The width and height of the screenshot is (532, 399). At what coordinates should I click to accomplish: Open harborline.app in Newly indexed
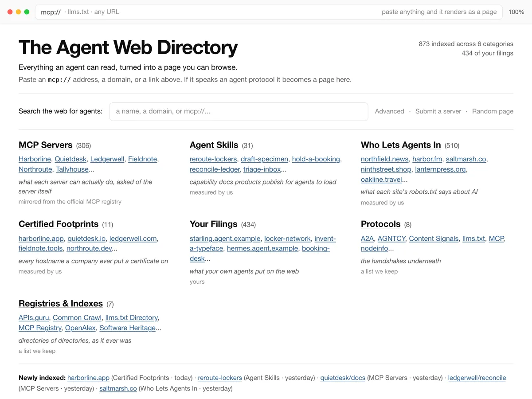click(x=88, y=378)
